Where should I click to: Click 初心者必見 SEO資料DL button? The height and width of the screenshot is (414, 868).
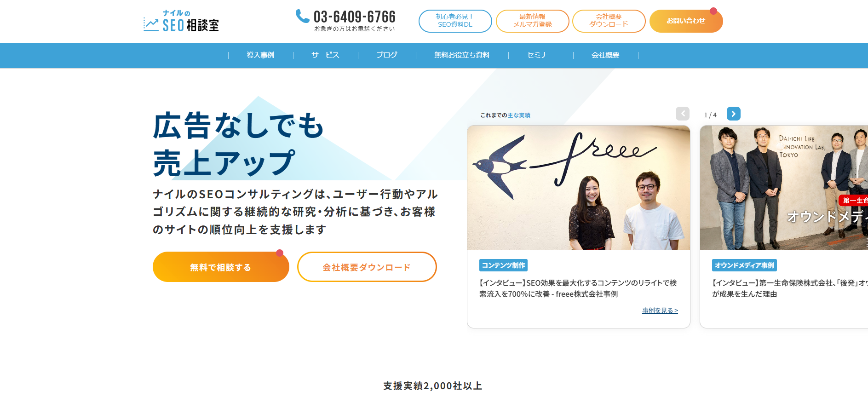click(x=455, y=21)
